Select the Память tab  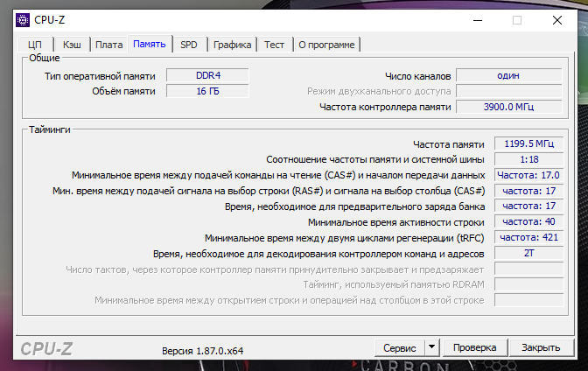pos(150,44)
